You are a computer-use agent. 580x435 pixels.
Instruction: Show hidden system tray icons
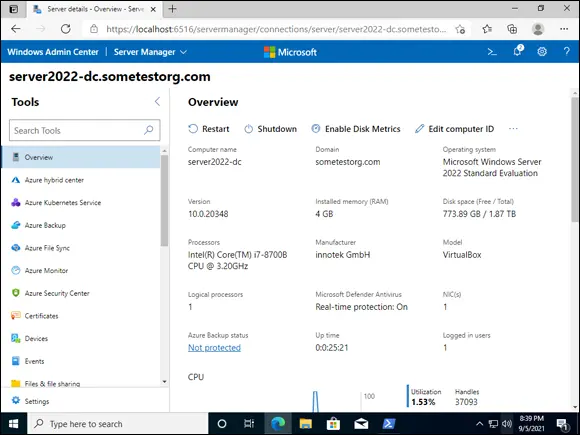(479, 424)
